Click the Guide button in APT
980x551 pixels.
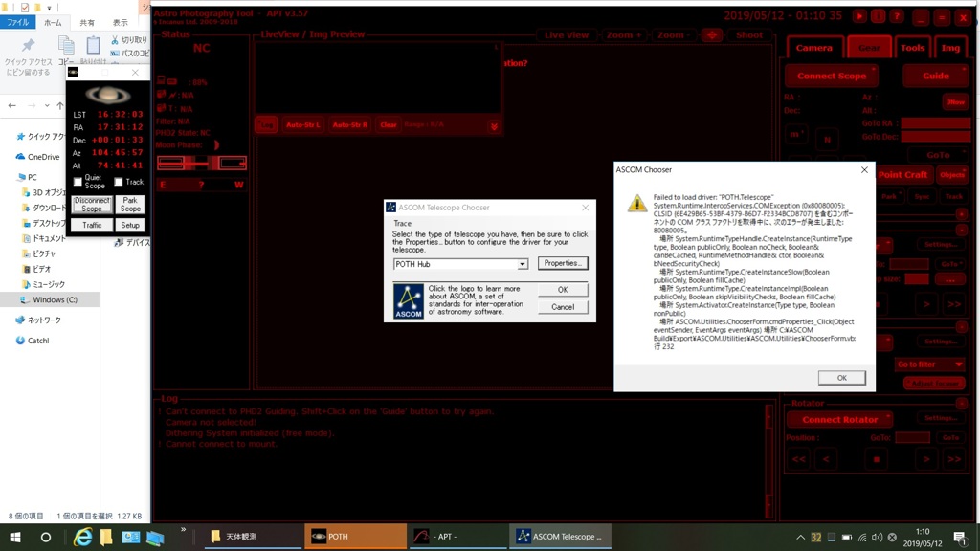point(936,76)
